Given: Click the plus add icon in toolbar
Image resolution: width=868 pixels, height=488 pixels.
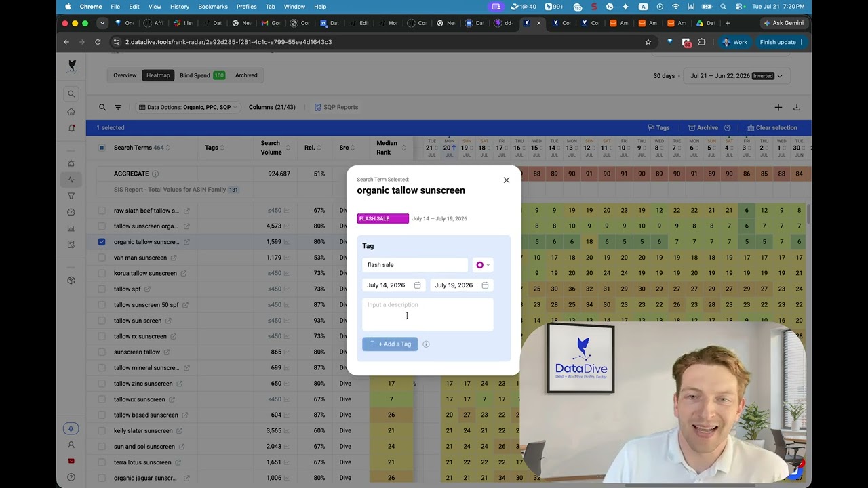Looking at the screenshot, I should point(778,107).
